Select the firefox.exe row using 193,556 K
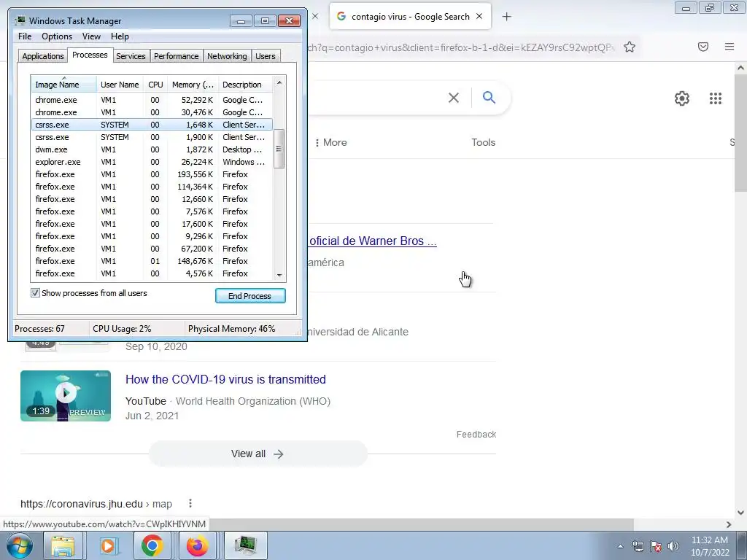747x560 pixels. click(152, 174)
